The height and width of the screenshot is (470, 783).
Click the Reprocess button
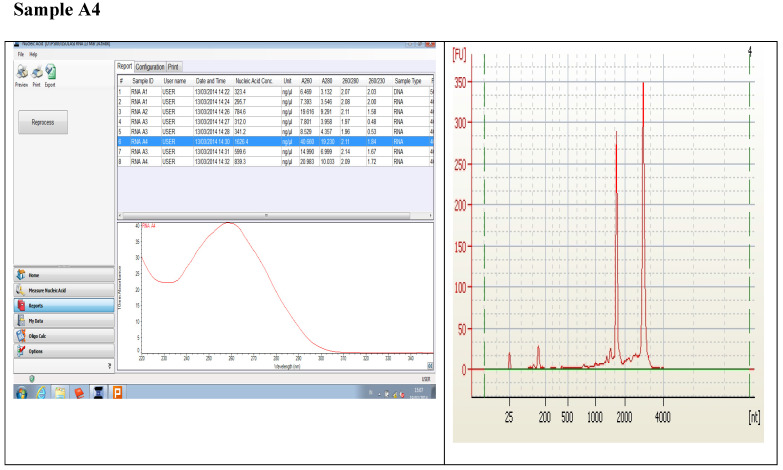click(43, 122)
